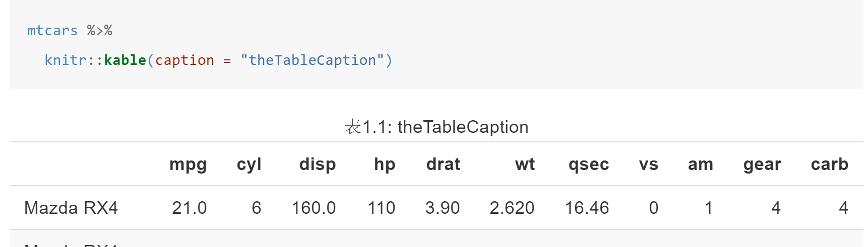Select the cyl column header
Screen dimensions: 868x247
pos(249,165)
